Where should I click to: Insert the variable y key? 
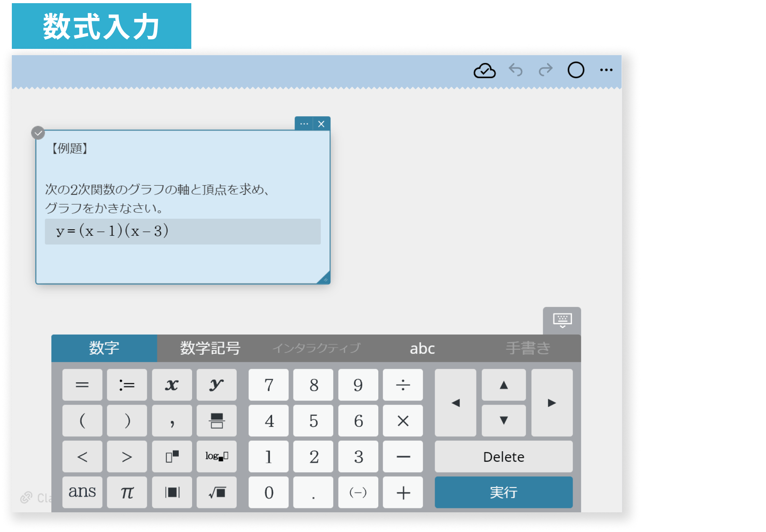pos(217,385)
